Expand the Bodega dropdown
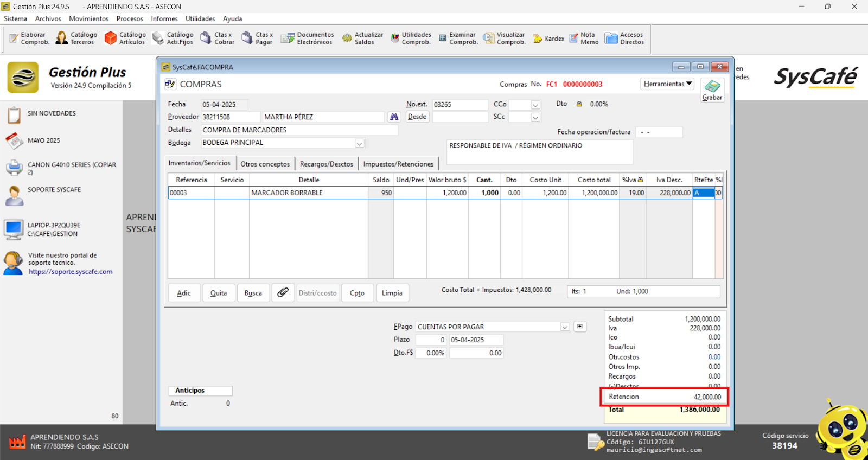The width and height of the screenshot is (868, 460). (359, 143)
